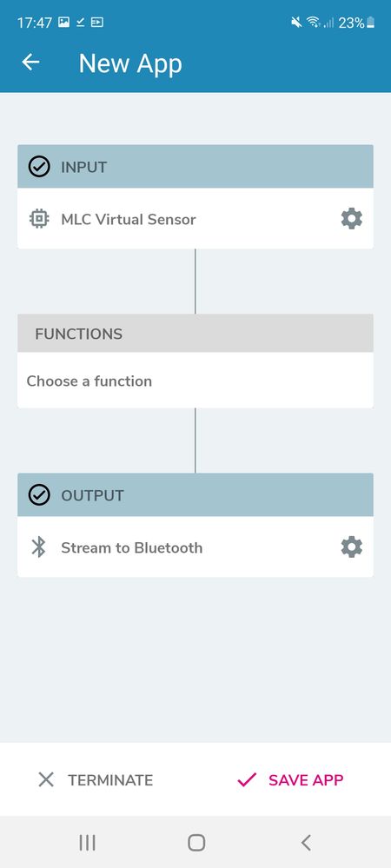Viewport: 391px width, 868px height.
Task: Select the INPUT section header
Action: (195, 167)
